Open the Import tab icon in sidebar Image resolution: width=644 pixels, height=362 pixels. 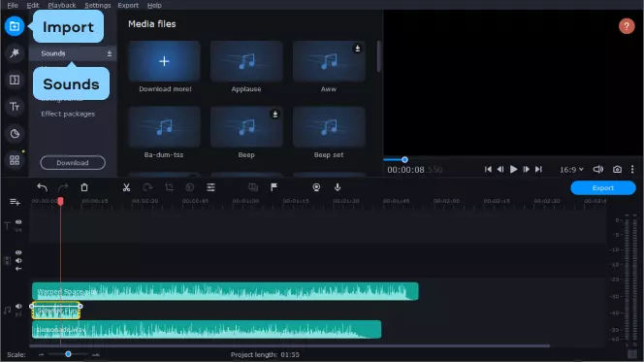(x=15, y=26)
